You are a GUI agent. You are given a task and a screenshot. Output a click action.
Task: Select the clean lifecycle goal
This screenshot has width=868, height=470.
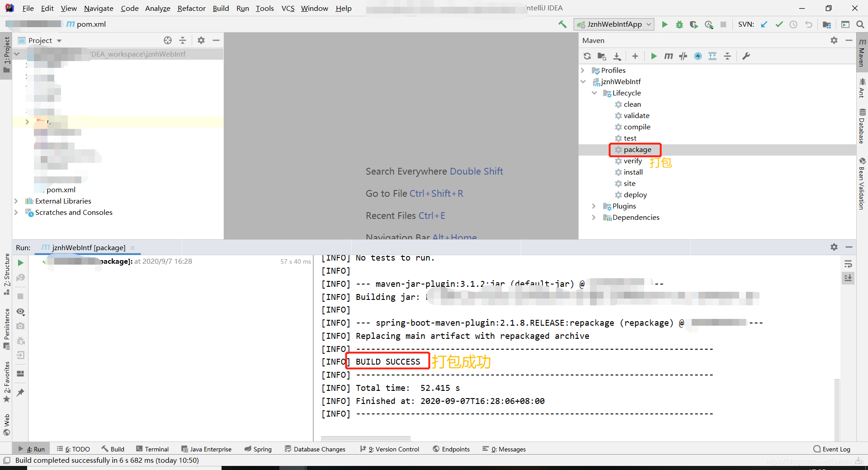(632, 104)
